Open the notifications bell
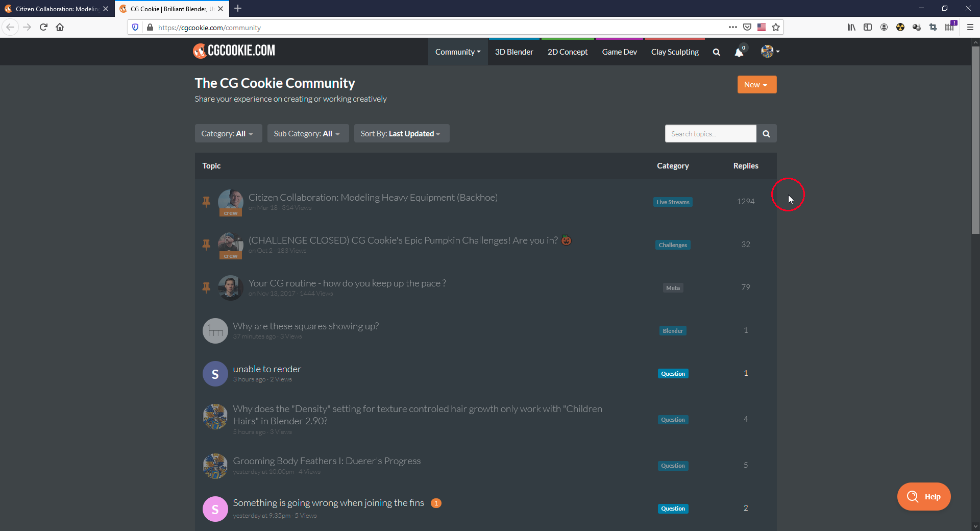 739,52
